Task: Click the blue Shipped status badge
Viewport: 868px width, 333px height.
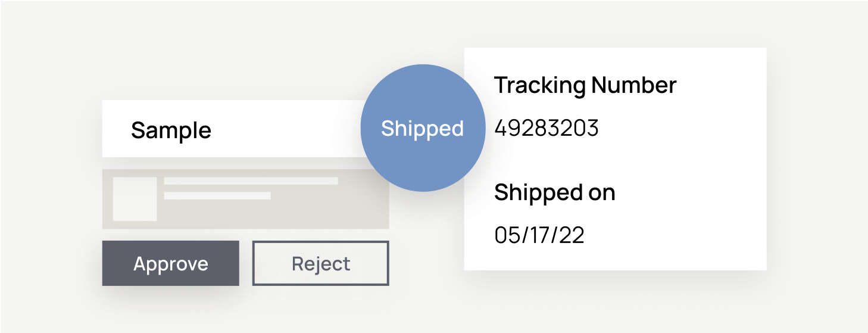Action: pyautogui.click(x=422, y=129)
